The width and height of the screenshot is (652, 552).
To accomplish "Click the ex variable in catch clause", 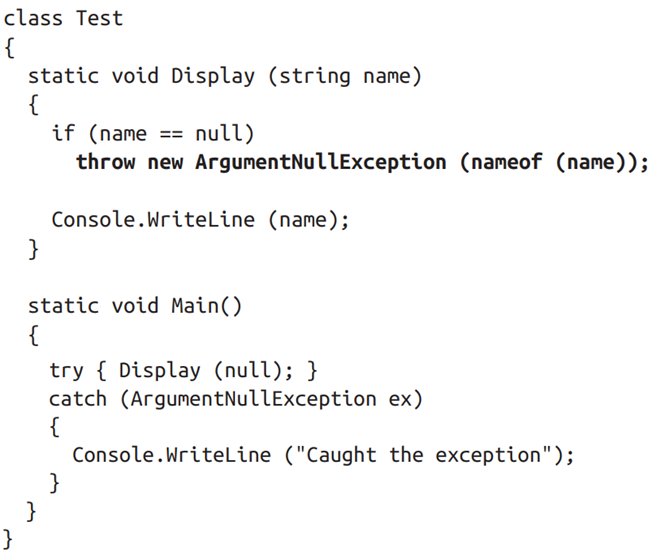I will point(400,399).
